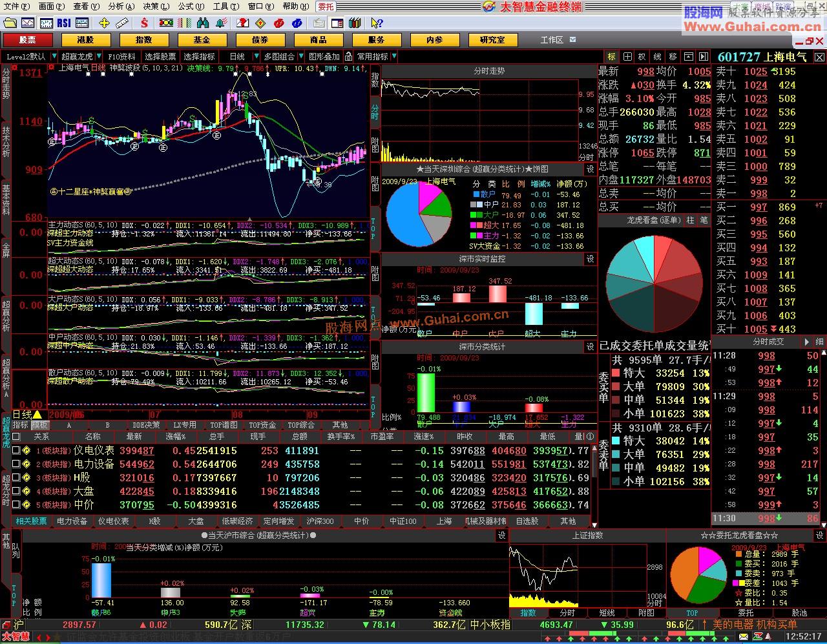This screenshot has height=644, width=827.
Task: Select the DDE决策 indicator tab
Action: [147, 425]
